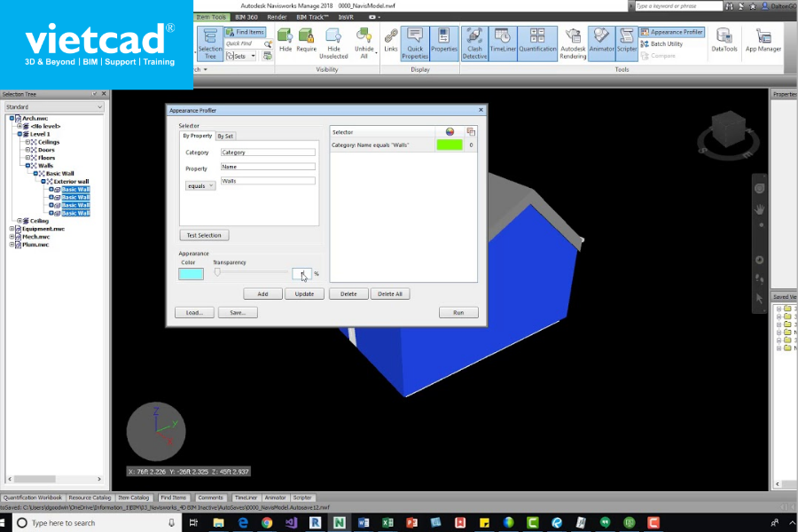
Task: Open Batch Utility tool
Action: click(661, 43)
